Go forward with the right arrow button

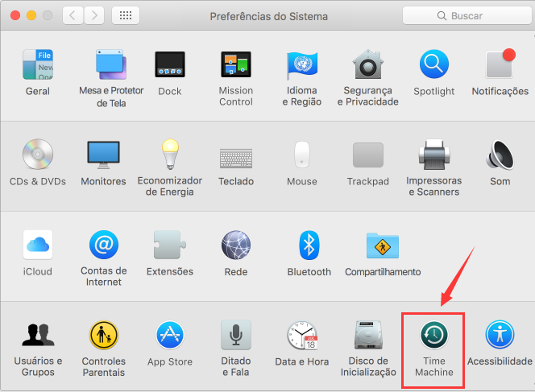point(93,15)
